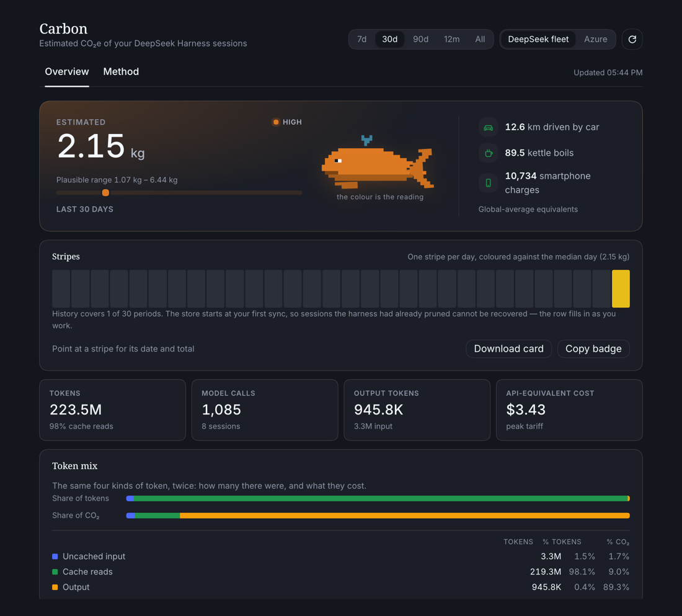
Task: Click the 'LAST 30 DAYS' label
Action: click(x=85, y=210)
